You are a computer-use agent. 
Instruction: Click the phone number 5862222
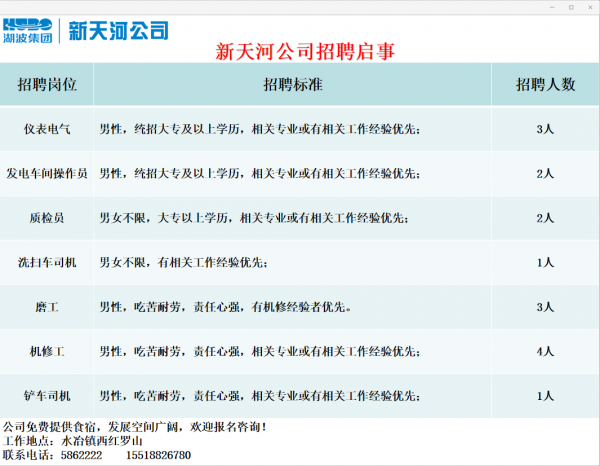(82, 455)
